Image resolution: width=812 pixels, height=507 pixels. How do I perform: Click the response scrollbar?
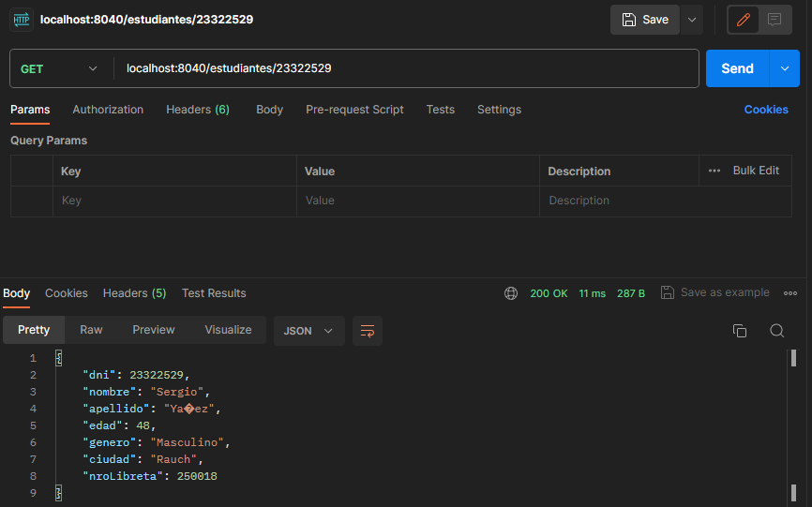(794, 426)
